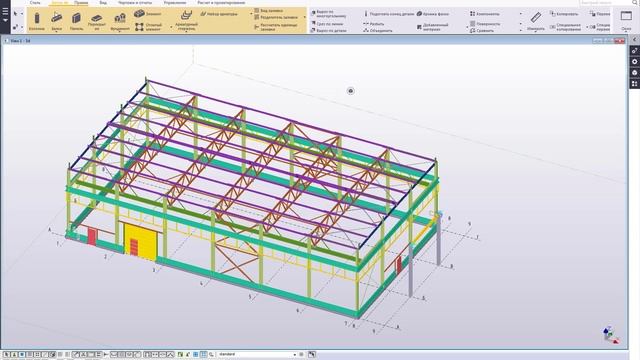
Task: Click the rotation center marker in the view
Action: (351, 91)
